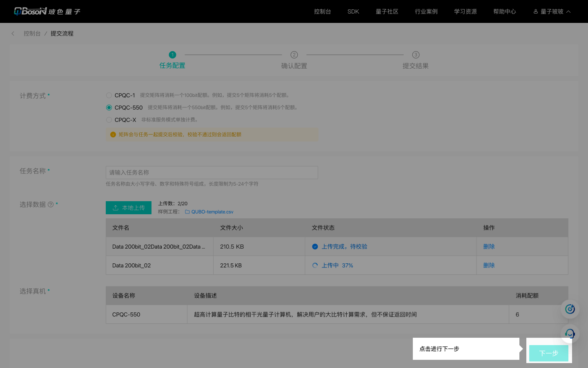The height and width of the screenshot is (368, 588).
Task: Click step 1 任务配置 circle
Action: 172,55
